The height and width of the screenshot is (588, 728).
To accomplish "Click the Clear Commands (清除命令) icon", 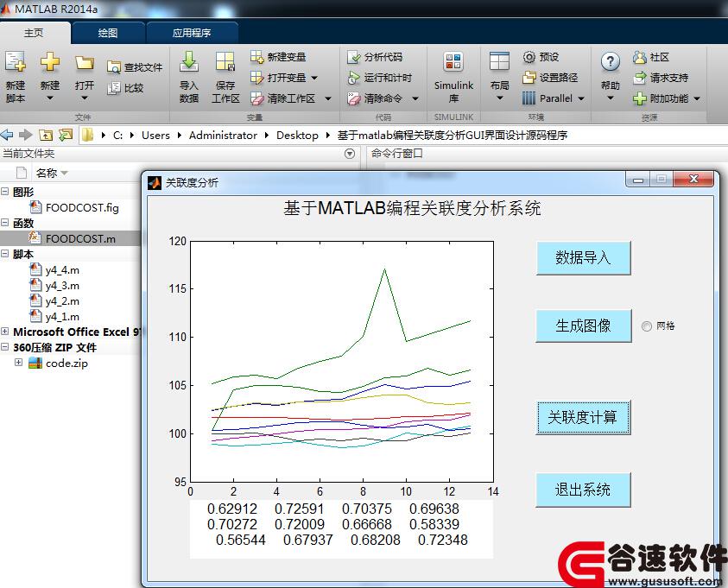I will click(354, 98).
